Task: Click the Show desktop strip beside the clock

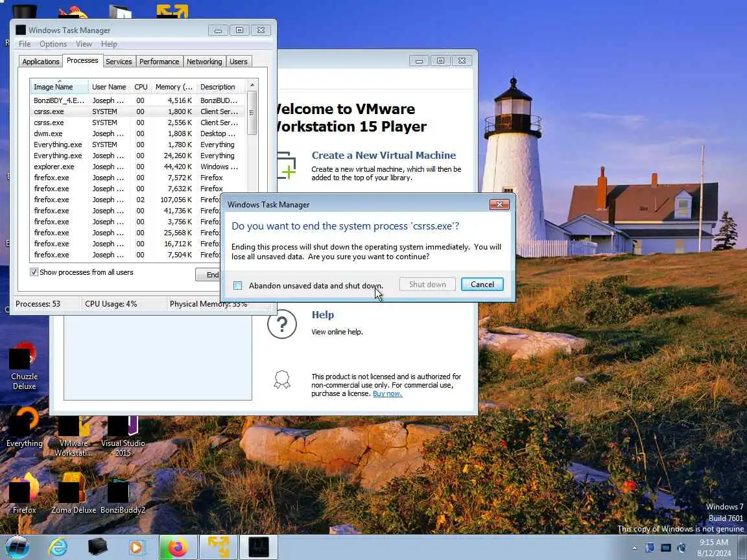Action: 742,547
